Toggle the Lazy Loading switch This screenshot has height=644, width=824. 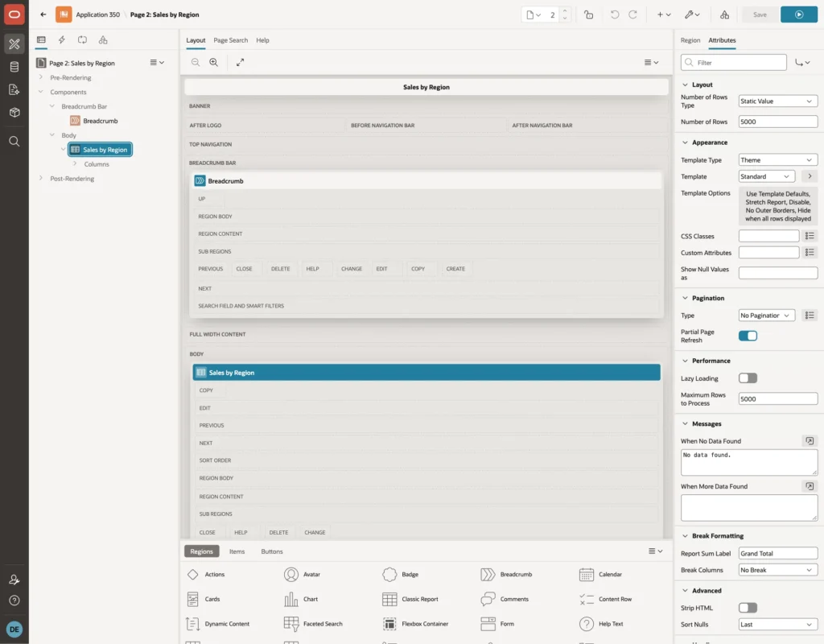(x=748, y=378)
